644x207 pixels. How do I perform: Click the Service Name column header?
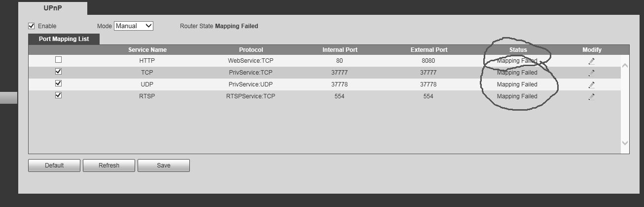(x=147, y=49)
